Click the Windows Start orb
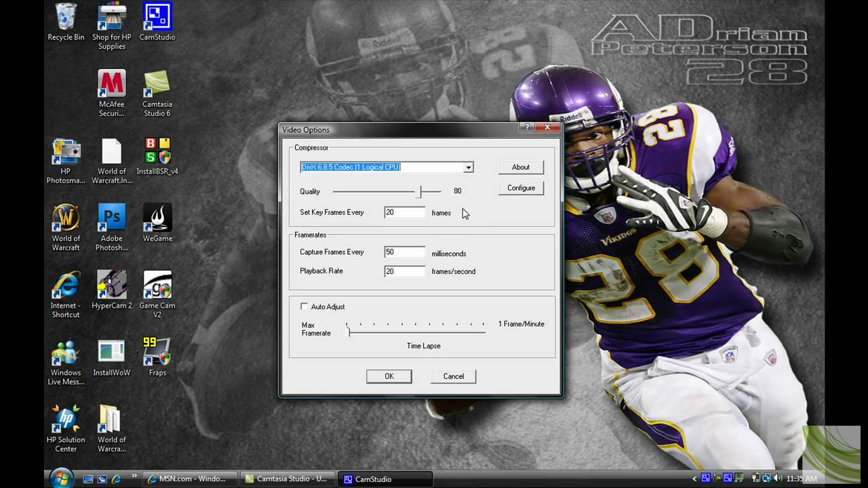The height and width of the screenshot is (488, 868). [61, 478]
